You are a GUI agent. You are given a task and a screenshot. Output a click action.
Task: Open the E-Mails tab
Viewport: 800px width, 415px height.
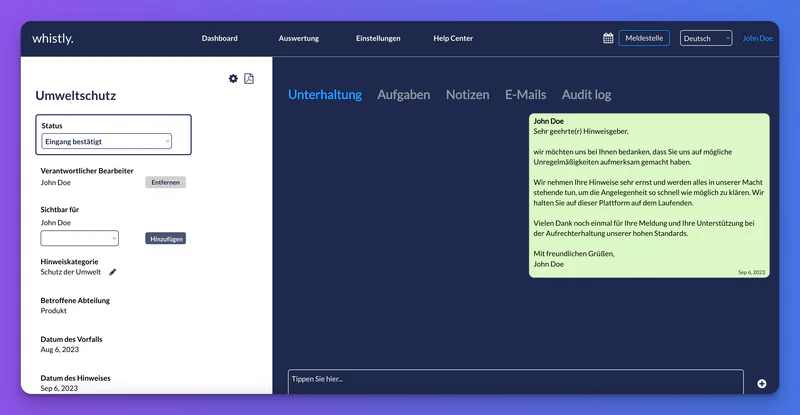pos(526,94)
